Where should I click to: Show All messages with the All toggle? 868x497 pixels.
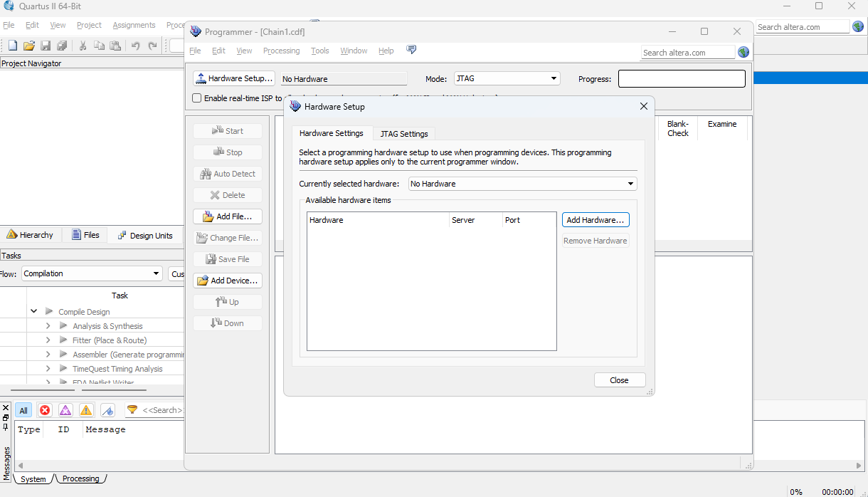tap(23, 410)
